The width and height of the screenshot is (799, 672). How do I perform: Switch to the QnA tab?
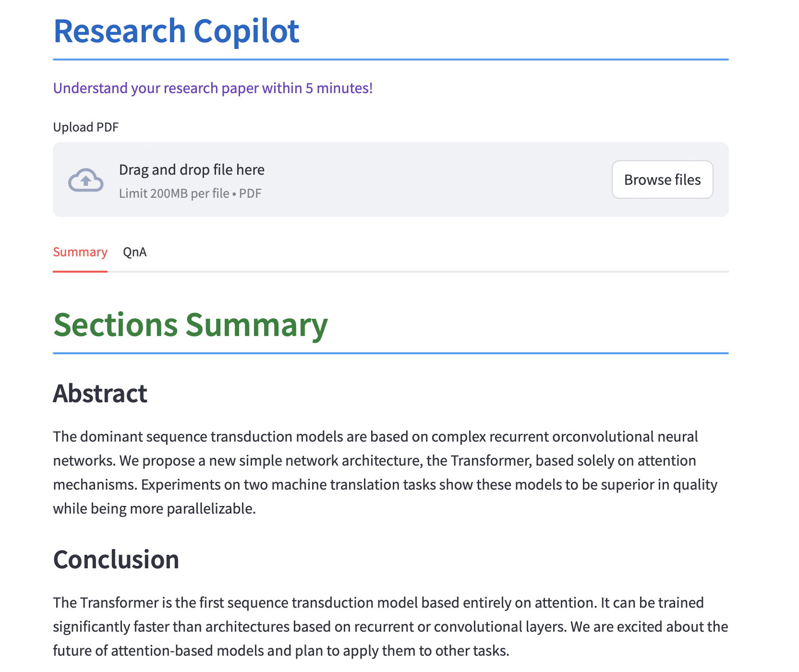click(134, 252)
